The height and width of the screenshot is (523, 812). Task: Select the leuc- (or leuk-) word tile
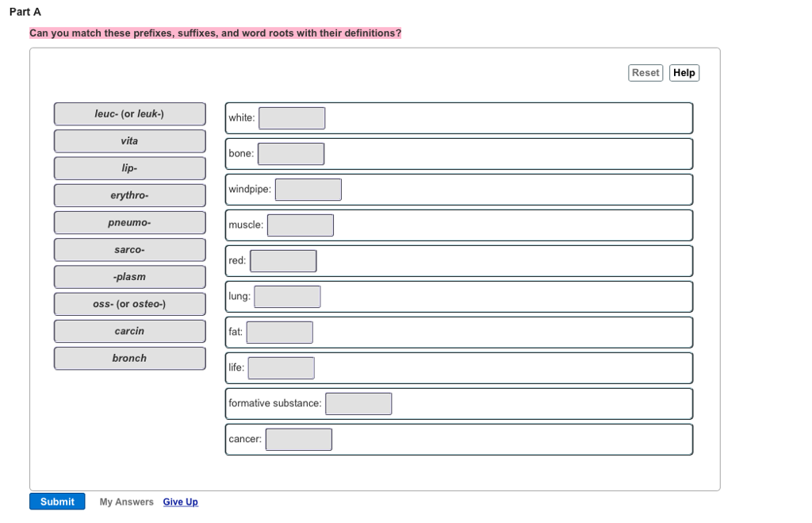coord(129,113)
